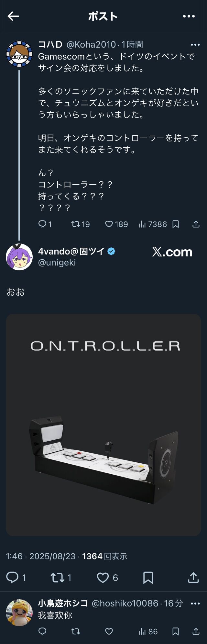
Task: Go back using the top-left arrow
Action: pos(13,16)
